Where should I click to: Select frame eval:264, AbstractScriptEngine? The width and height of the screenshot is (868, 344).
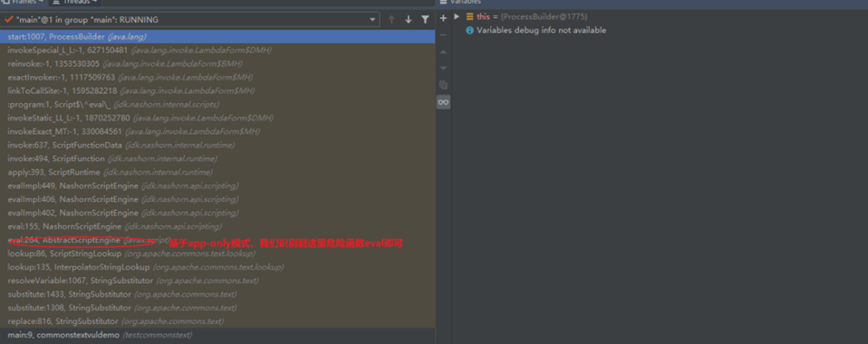point(217,240)
